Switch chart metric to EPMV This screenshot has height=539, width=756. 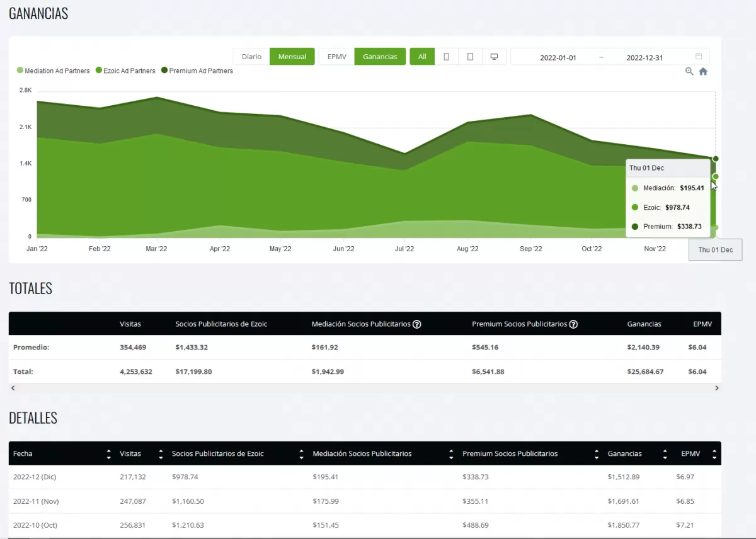tap(336, 57)
